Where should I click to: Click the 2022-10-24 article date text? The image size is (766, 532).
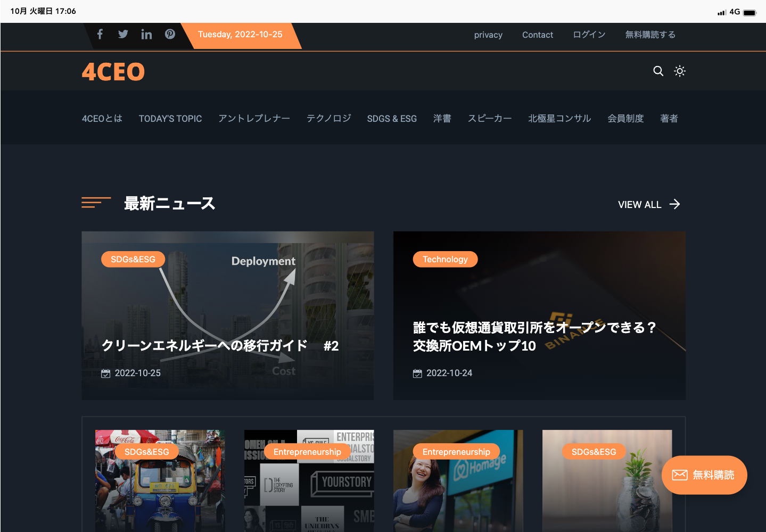pos(449,373)
